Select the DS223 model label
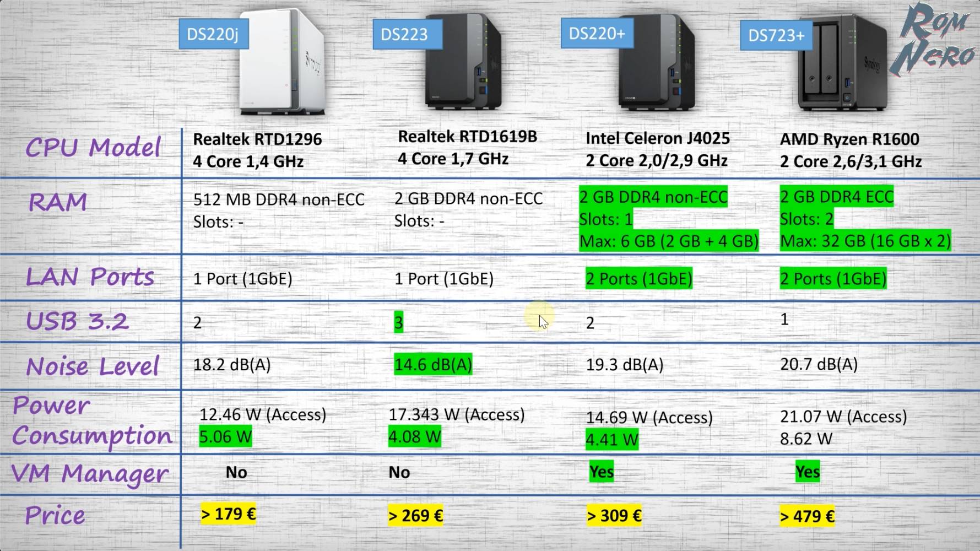The image size is (980, 551). 407,34
